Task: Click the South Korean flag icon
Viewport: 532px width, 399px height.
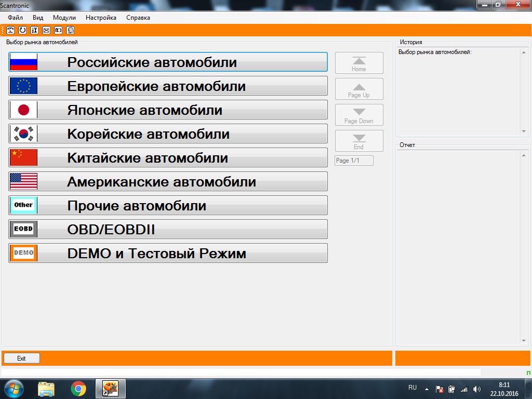Action: point(23,134)
